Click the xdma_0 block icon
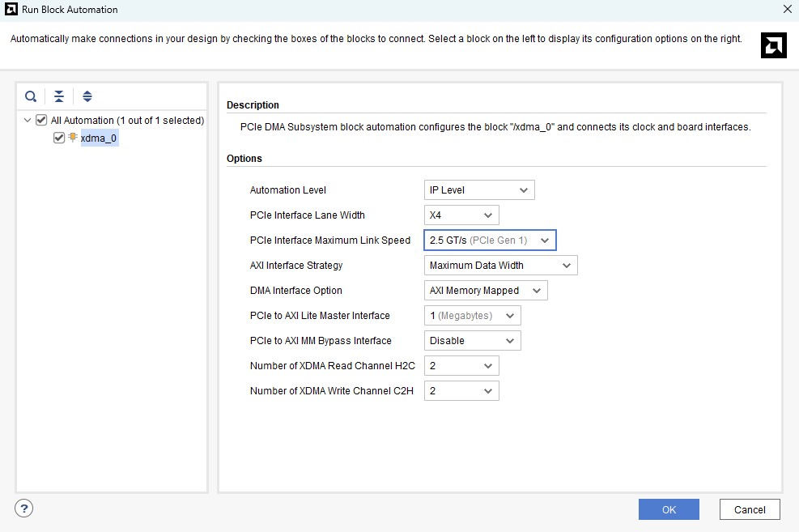 click(x=73, y=138)
